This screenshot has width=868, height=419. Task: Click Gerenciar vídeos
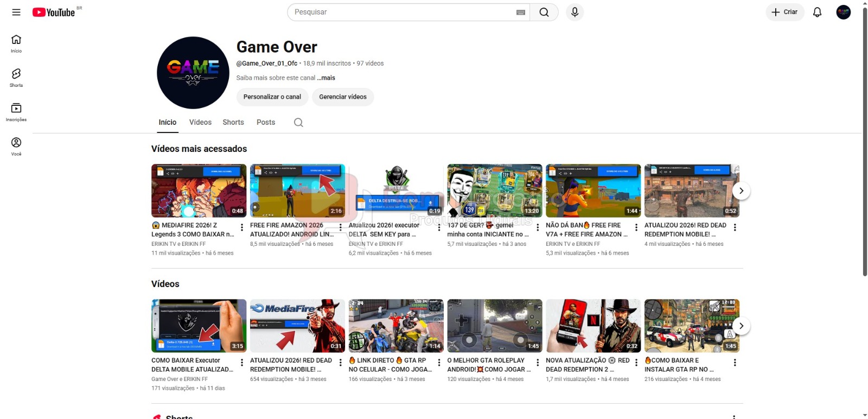point(343,97)
